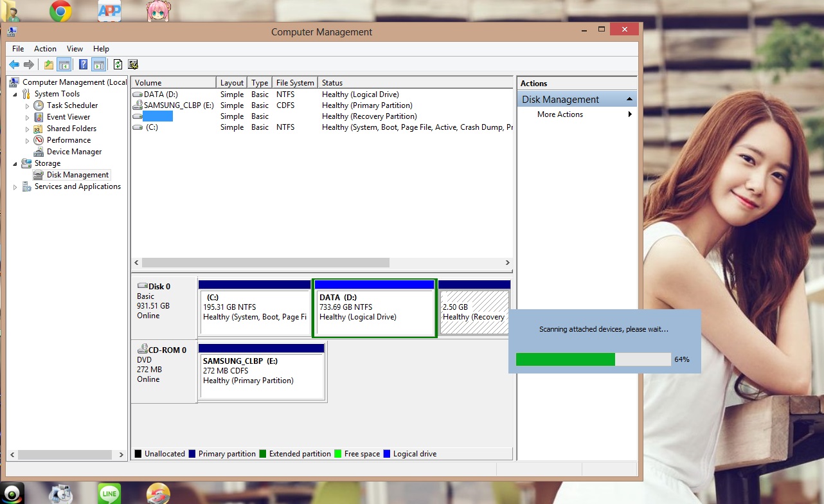Click the Disk 0 drive icon
Screen dimensions: 824x504
tap(142, 286)
